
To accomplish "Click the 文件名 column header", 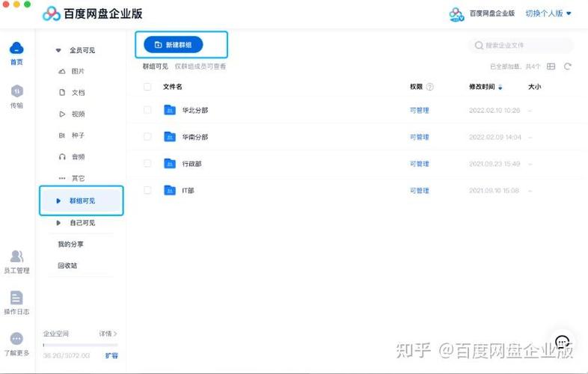I will click(x=173, y=87).
